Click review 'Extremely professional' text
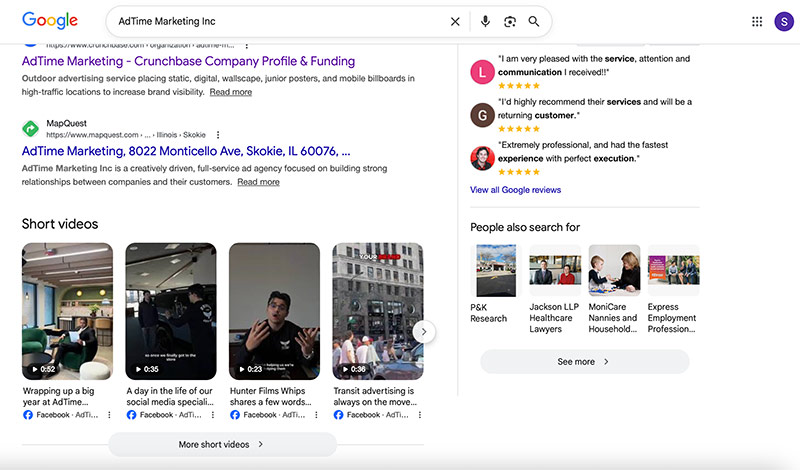800x470 pixels. (583, 152)
